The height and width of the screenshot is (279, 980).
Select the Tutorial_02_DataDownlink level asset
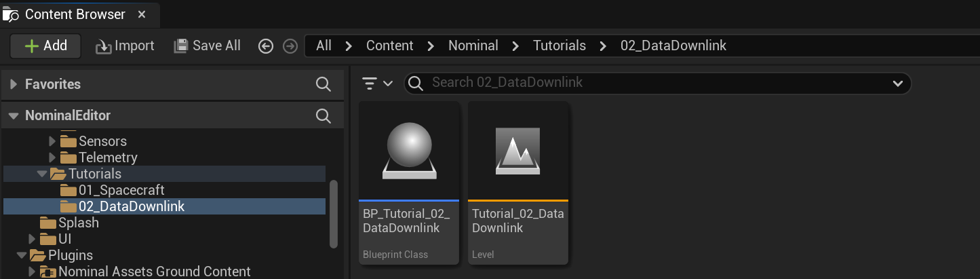(x=518, y=183)
